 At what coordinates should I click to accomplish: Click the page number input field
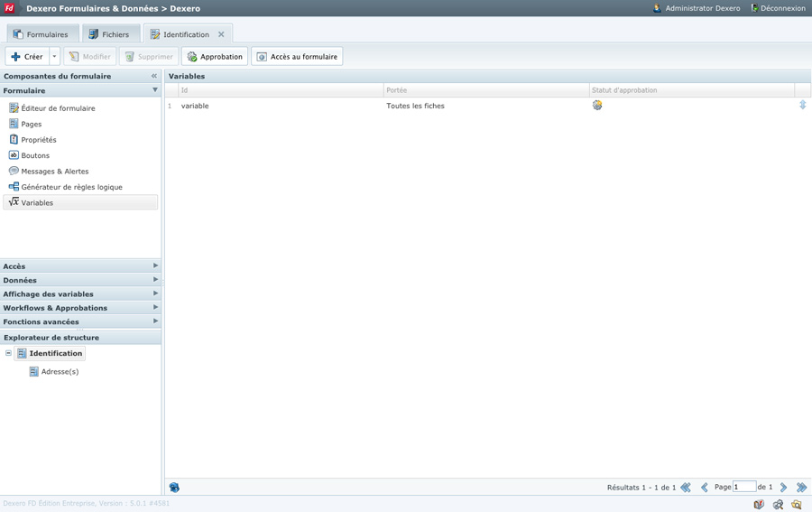pyautogui.click(x=743, y=488)
